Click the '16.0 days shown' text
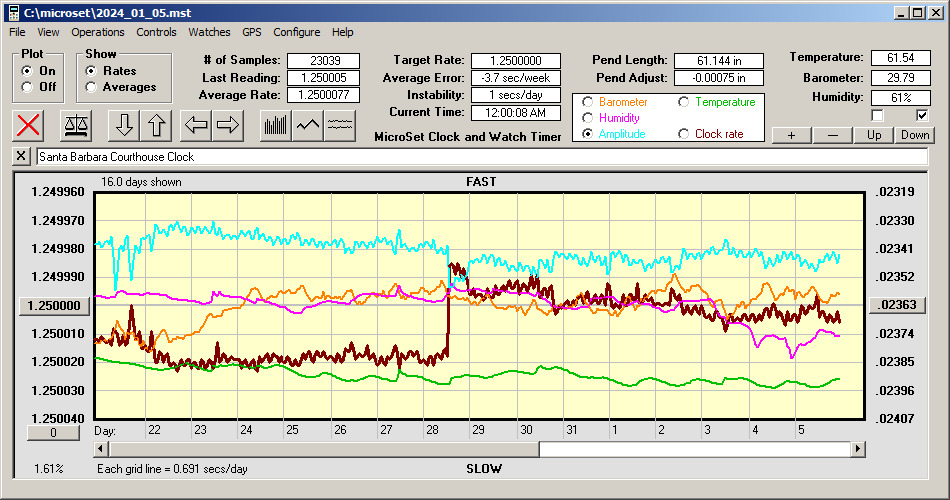The height and width of the screenshot is (500, 950). pyautogui.click(x=141, y=182)
